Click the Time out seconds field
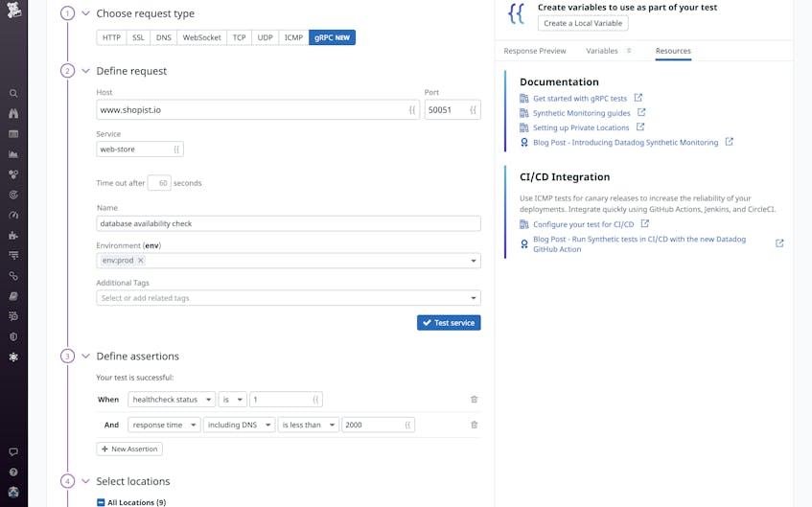Screen dimensions: 812x507 [159, 183]
